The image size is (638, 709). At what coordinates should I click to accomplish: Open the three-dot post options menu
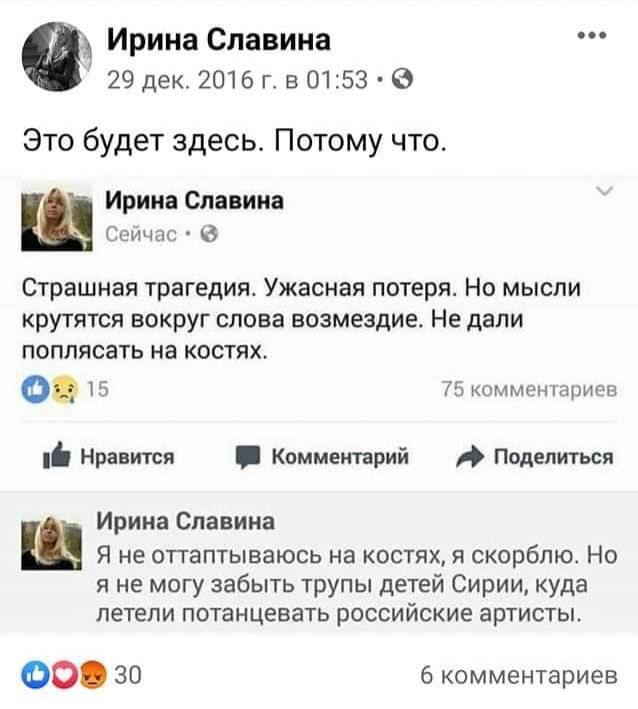592,36
